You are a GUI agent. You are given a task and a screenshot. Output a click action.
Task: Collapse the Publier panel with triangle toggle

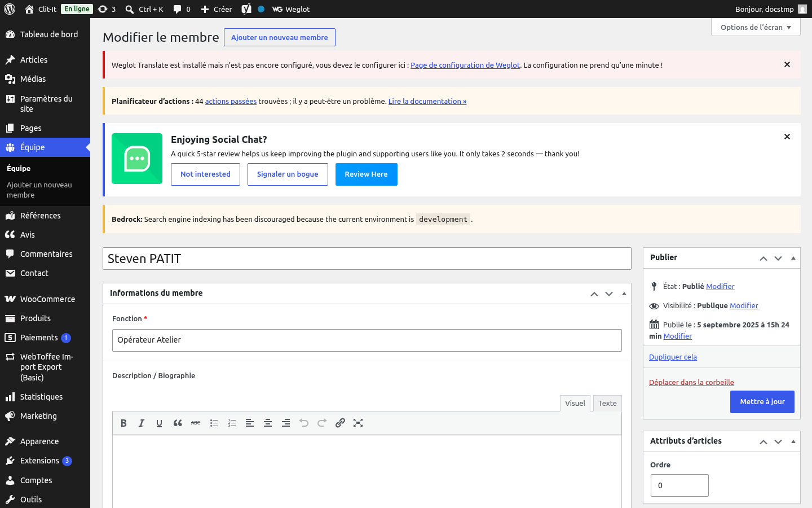793,258
